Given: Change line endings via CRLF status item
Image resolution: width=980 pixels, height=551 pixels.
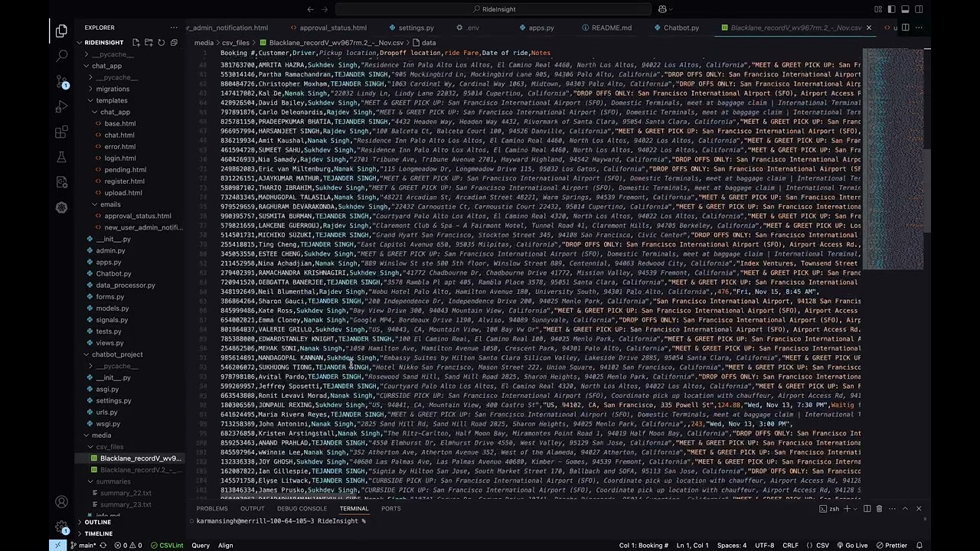Looking at the screenshot, I should [790, 546].
